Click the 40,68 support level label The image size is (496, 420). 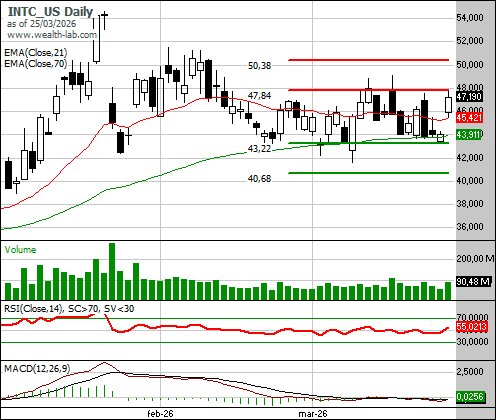(x=259, y=179)
